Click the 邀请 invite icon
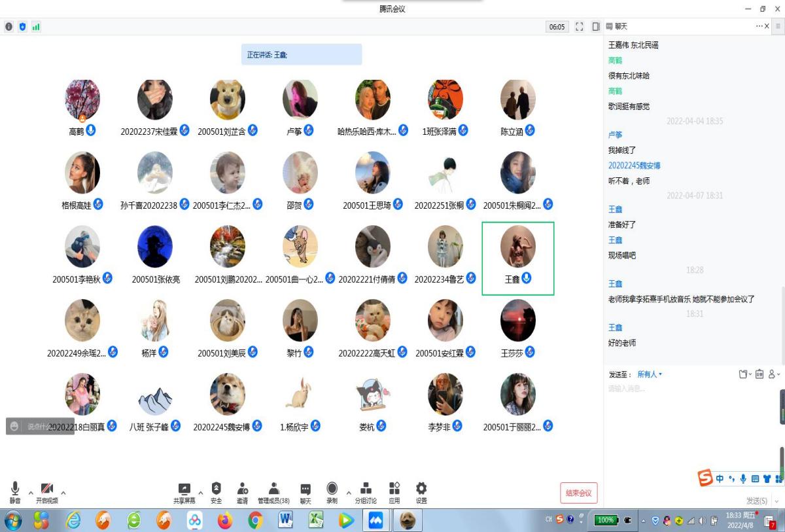The width and height of the screenshot is (785, 532). (x=242, y=492)
